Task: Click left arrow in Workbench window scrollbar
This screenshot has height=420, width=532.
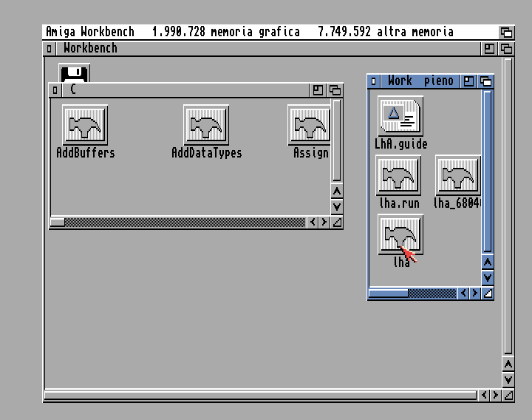Action: (484, 395)
